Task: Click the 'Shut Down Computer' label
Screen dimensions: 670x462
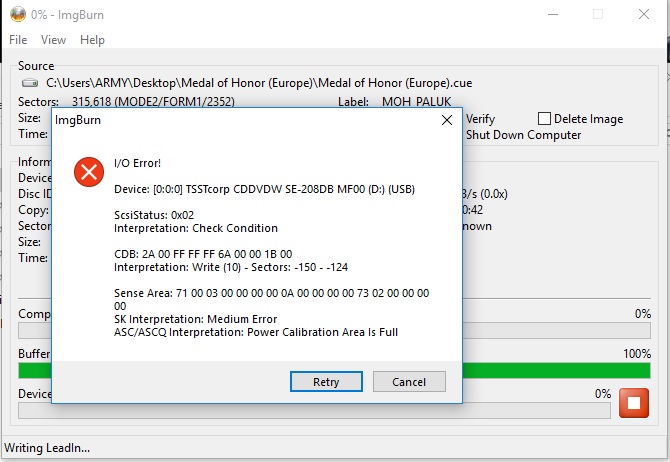Action: click(523, 135)
